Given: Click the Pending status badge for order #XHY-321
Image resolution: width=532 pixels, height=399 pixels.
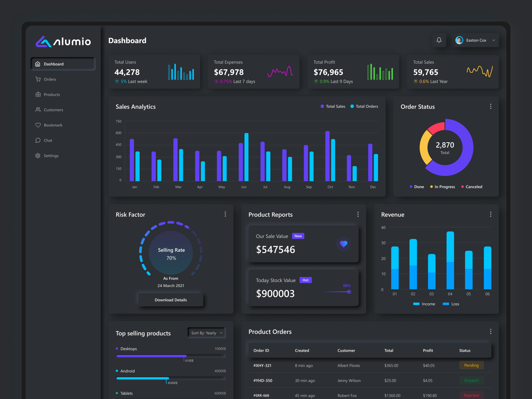Looking at the screenshot, I should pos(471,365).
